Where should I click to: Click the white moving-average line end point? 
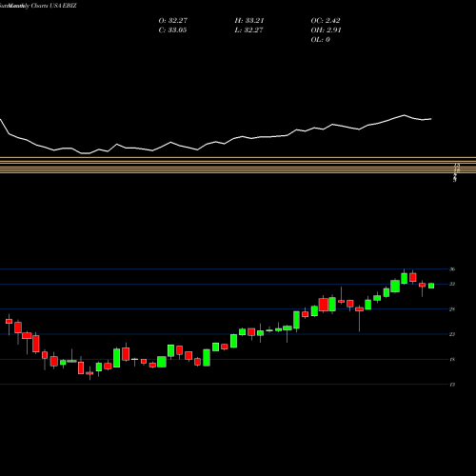431,119
